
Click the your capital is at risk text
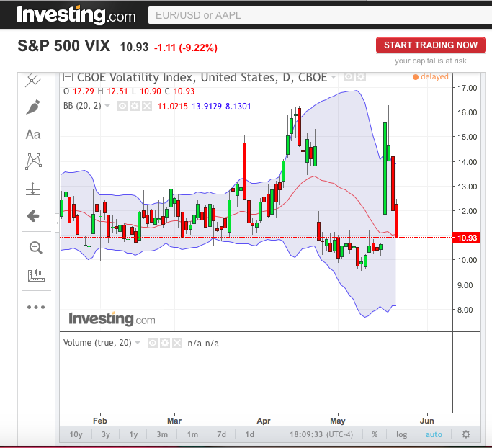click(431, 61)
